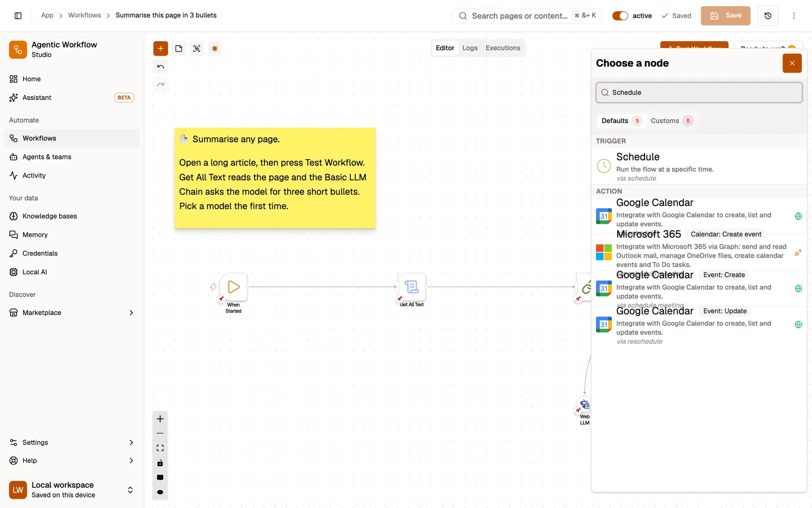Toggle the sidebar panel icon
The height and width of the screenshot is (508, 812).
pos(18,15)
